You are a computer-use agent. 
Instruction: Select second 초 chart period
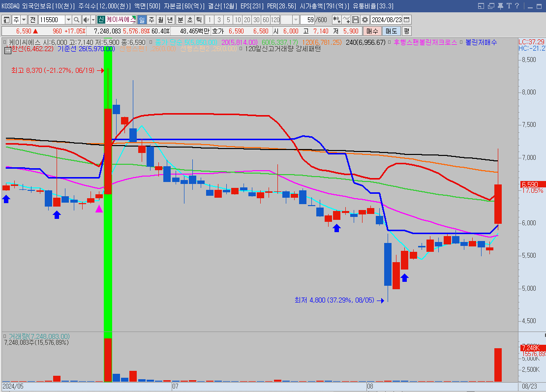pos(189,20)
